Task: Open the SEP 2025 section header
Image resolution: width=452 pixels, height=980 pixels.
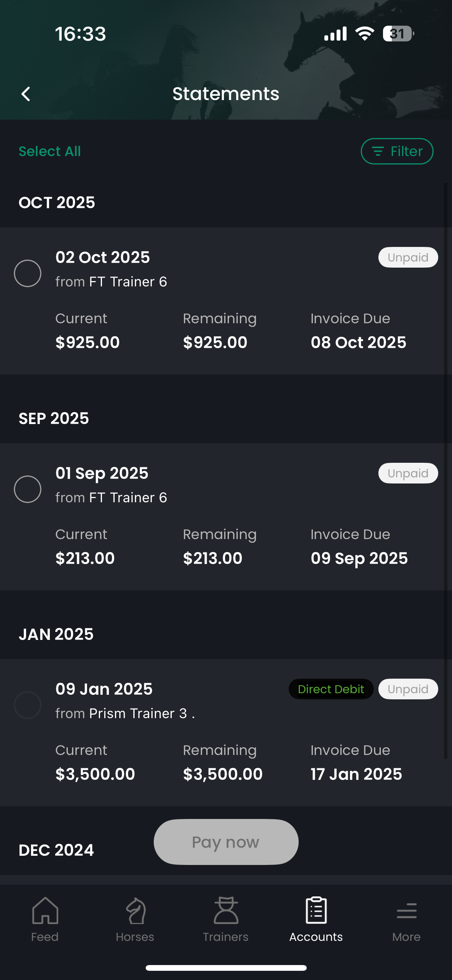Action: coord(54,418)
